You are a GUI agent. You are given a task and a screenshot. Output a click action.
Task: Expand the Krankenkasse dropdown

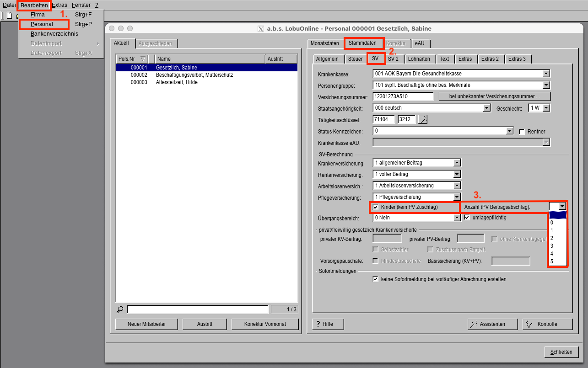pyautogui.click(x=545, y=74)
